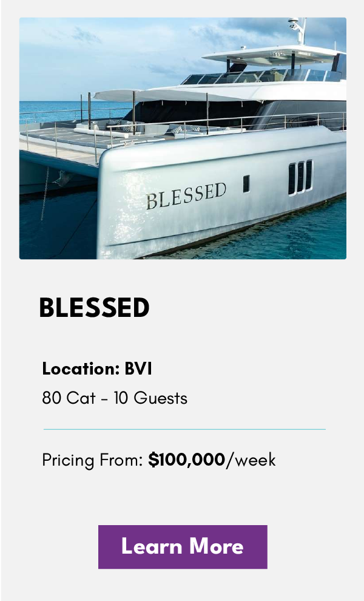364x601 pixels.
Task: Click the BLESSED lettering on the yacht hull
Action: tap(186, 195)
